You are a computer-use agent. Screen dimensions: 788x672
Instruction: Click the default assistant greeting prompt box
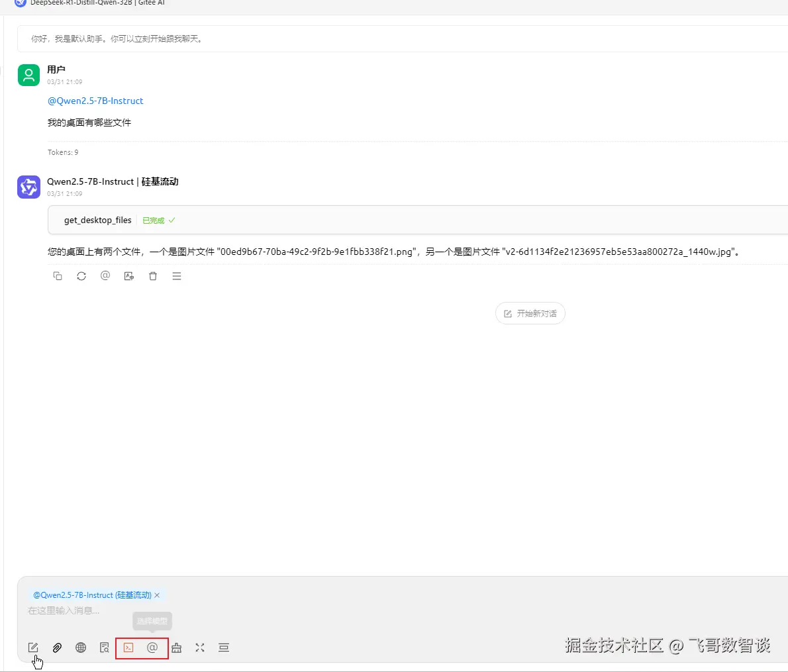[x=403, y=38]
